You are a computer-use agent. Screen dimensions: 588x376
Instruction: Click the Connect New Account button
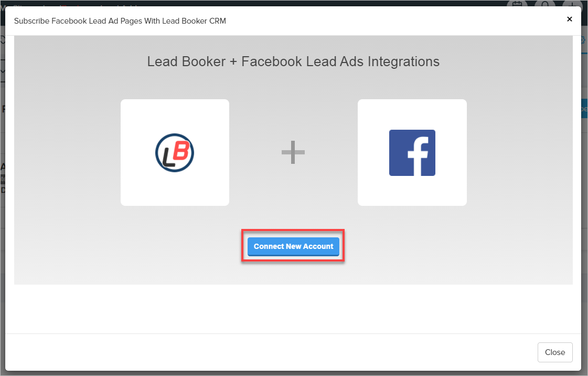click(293, 246)
